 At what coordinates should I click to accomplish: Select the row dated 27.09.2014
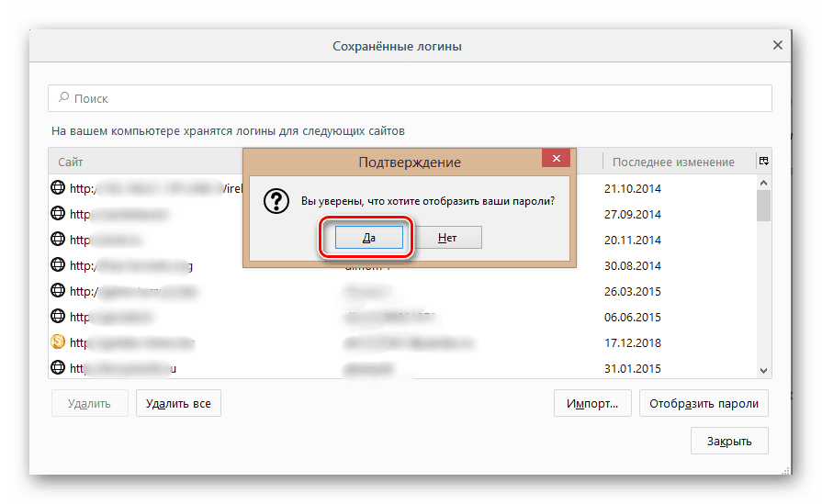pos(402,214)
